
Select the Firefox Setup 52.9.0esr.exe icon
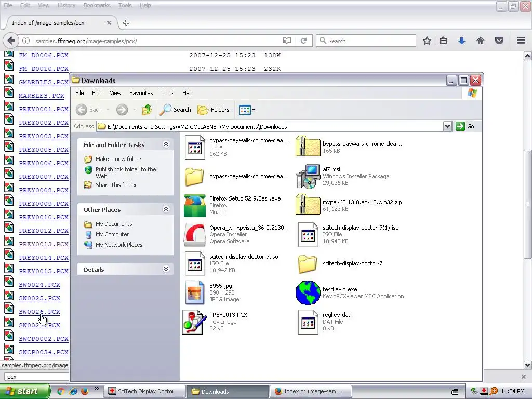pos(194,205)
